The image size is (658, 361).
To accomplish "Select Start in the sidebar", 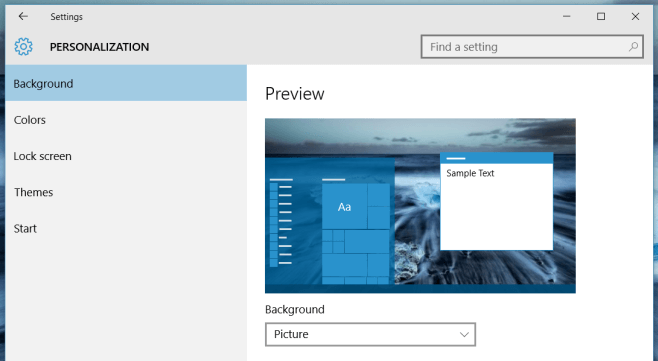I will [x=126, y=228].
